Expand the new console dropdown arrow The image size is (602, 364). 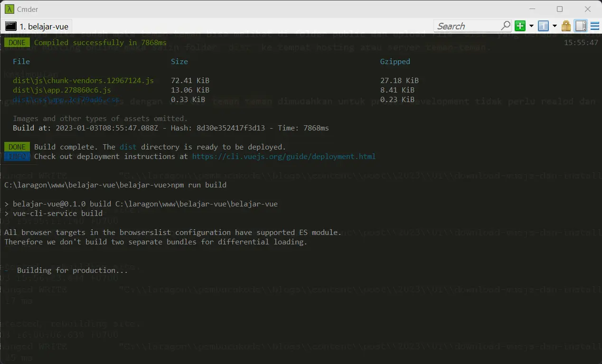coord(531,26)
